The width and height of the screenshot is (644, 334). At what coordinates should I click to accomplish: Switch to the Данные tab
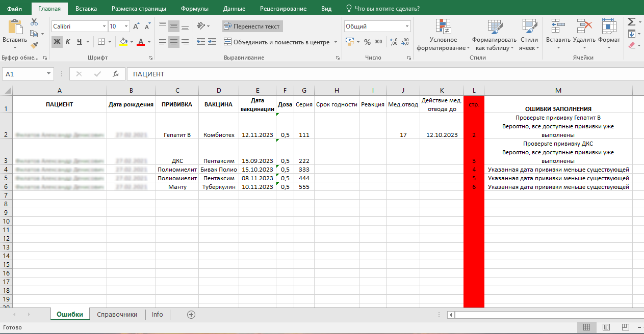(234, 9)
